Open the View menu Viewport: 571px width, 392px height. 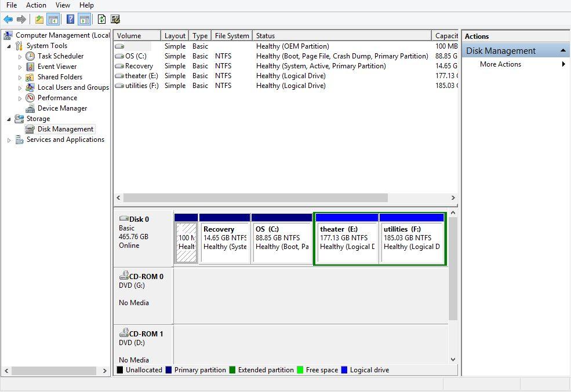(x=63, y=5)
